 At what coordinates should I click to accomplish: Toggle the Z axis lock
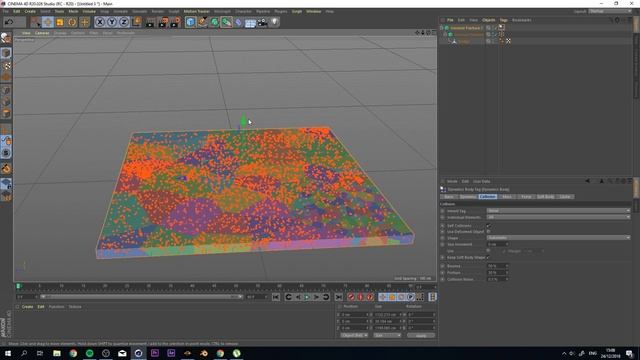click(124, 22)
